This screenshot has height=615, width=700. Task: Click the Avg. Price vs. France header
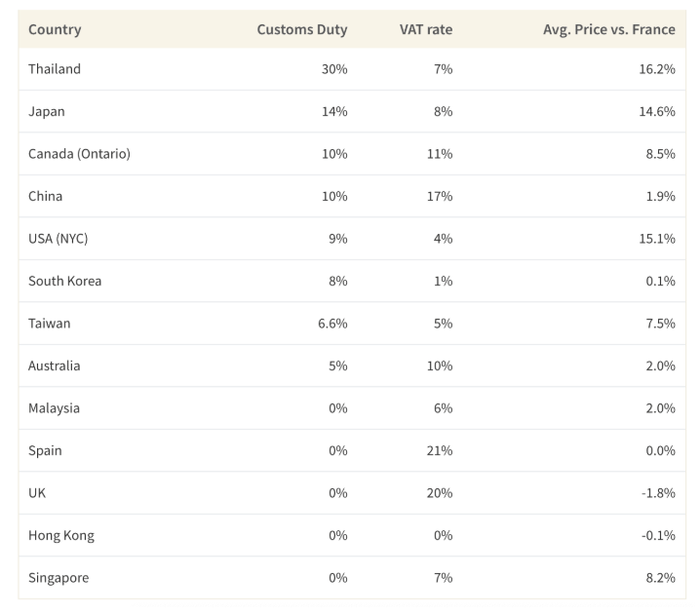coord(608,29)
